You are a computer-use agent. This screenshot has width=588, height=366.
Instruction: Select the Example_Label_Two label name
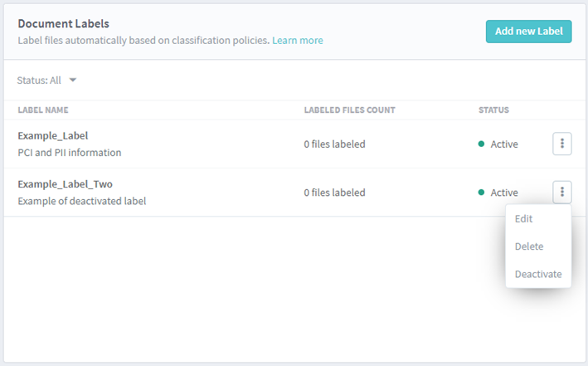click(x=65, y=184)
